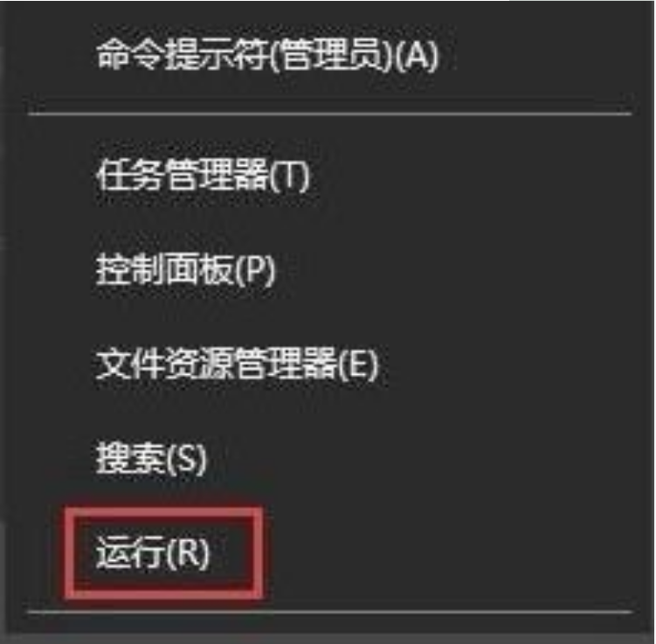Open the File Explorer entry 文件资源管理器
Image resolution: width=656 pixels, height=644 pixels.
pyautogui.click(x=217, y=364)
